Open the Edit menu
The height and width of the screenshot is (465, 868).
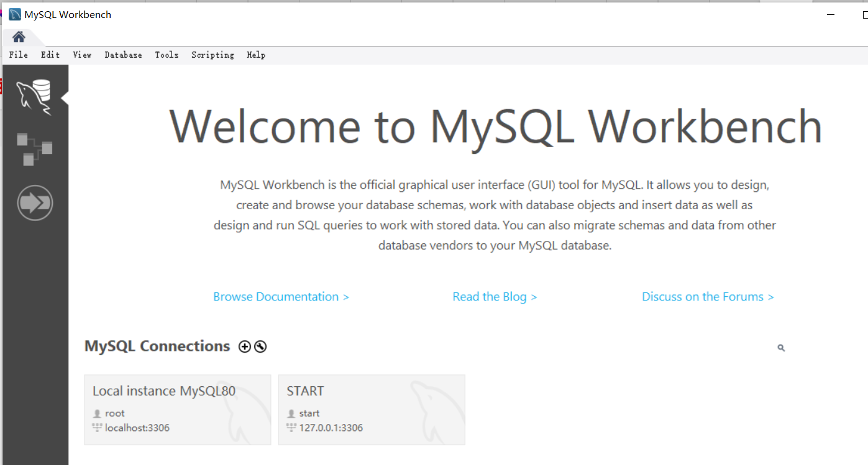pyautogui.click(x=50, y=55)
